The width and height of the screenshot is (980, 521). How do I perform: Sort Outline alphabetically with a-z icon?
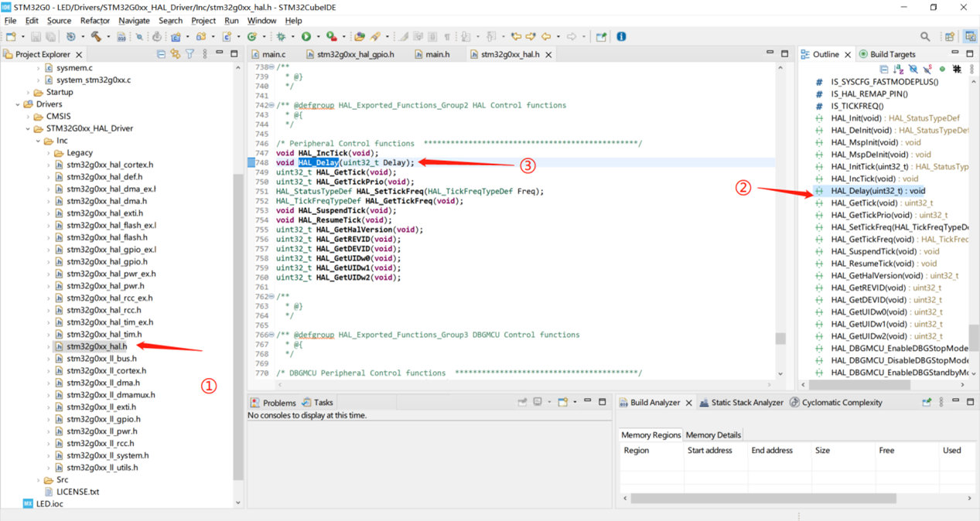(899, 69)
